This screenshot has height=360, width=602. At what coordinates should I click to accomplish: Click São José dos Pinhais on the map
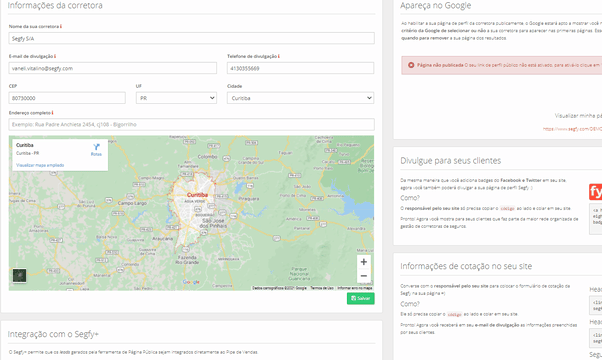[x=213, y=223]
